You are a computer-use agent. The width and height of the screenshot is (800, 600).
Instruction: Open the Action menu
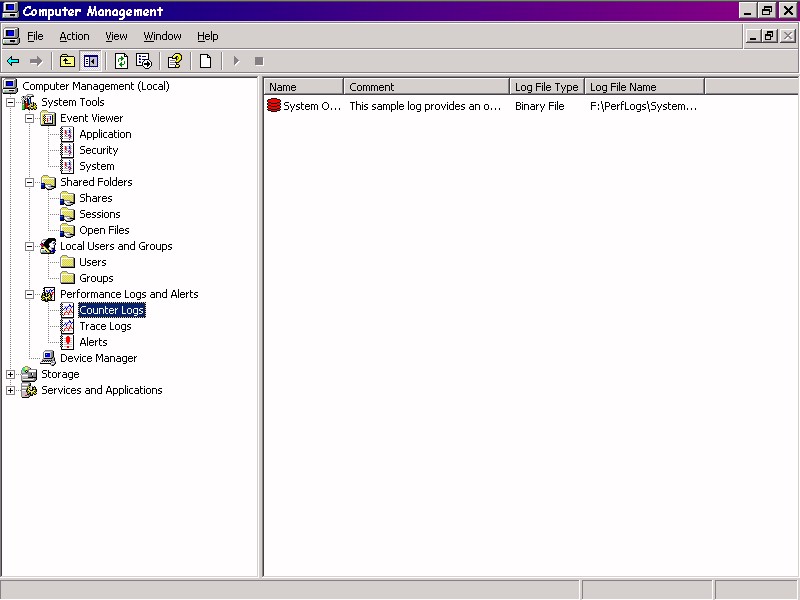point(74,36)
